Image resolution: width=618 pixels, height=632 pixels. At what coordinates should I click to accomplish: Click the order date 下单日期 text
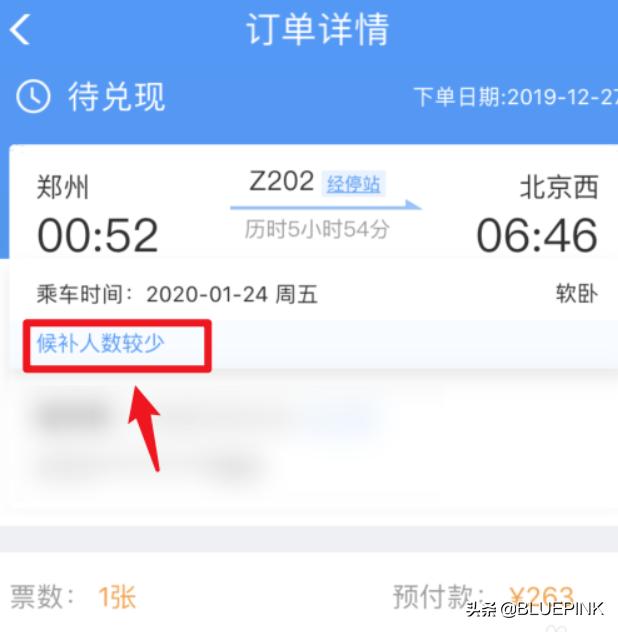pos(516,97)
